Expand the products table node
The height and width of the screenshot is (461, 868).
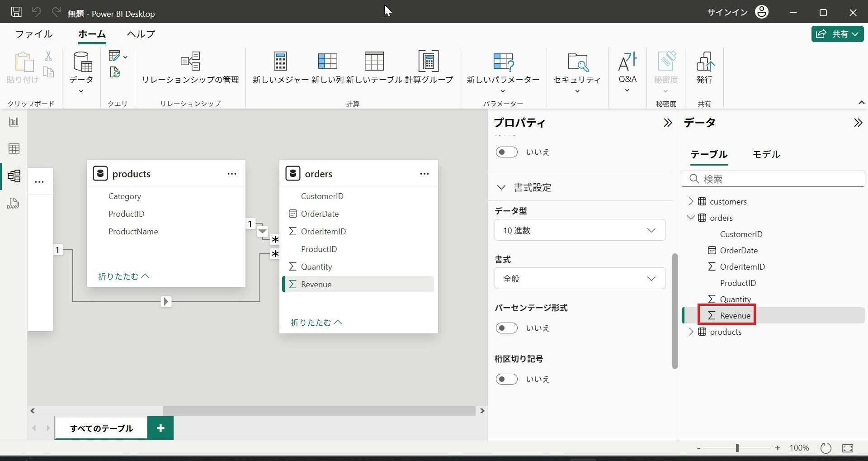point(690,332)
